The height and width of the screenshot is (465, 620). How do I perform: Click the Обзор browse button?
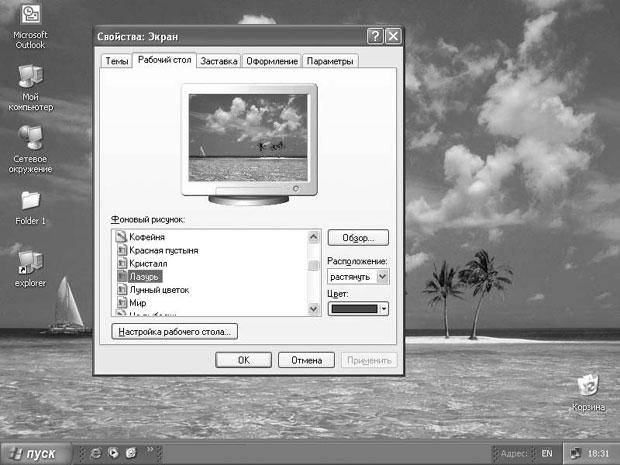tap(358, 239)
